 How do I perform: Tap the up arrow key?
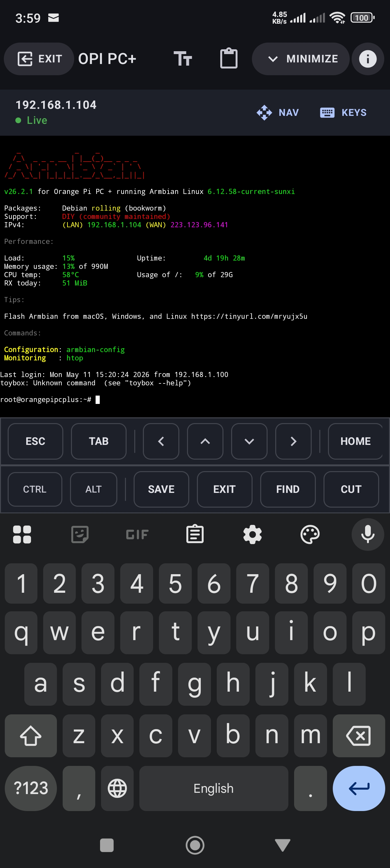pos(205,441)
